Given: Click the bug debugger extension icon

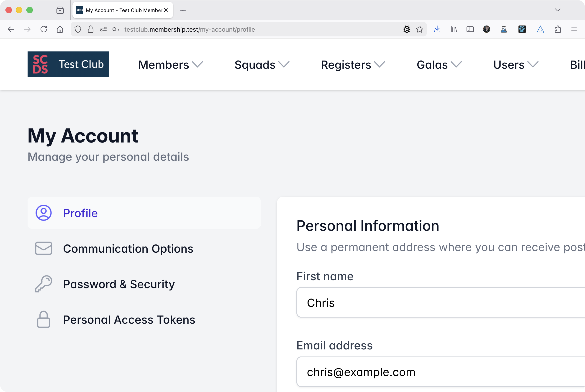Looking at the screenshot, I should pos(407,29).
